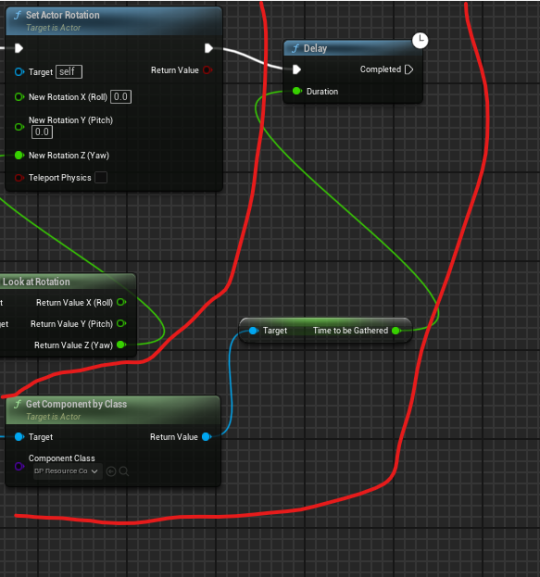Open the Component Class dropdown
540x577 pixels.
[67, 471]
